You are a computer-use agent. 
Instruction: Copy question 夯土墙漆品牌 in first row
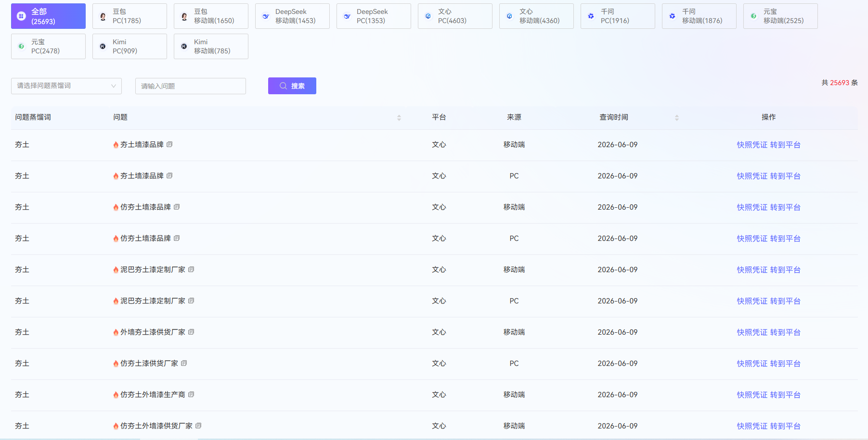[x=169, y=144]
